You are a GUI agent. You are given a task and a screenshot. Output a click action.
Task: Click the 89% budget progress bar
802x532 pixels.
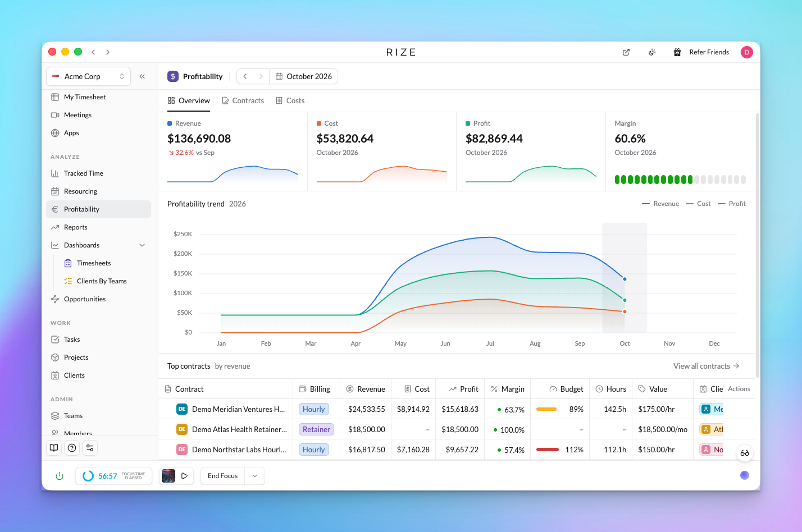click(546, 409)
